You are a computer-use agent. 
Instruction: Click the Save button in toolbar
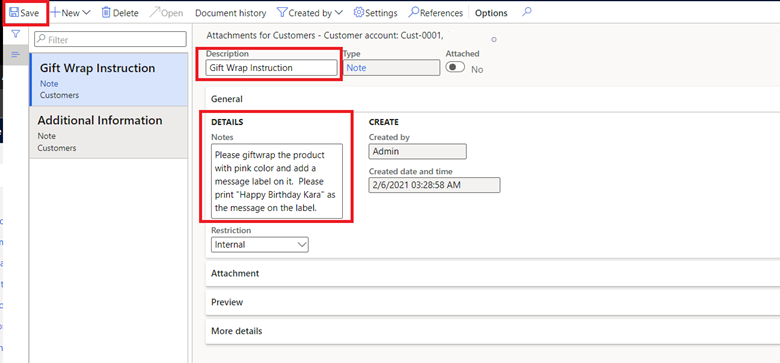point(24,13)
